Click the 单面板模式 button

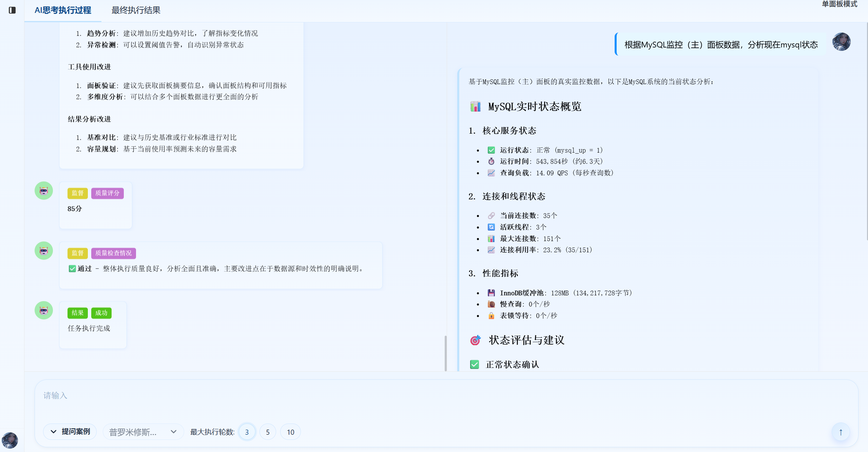[x=839, y=4]
